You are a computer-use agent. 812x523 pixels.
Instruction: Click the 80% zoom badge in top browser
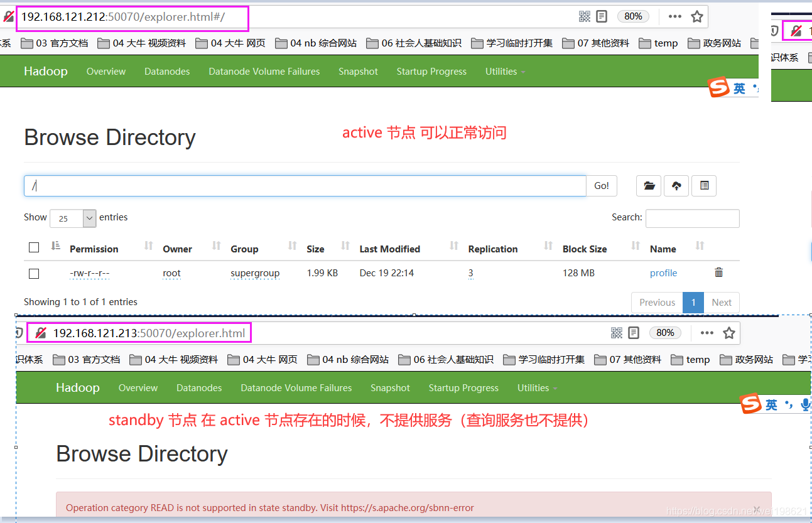tap(633, 16)
